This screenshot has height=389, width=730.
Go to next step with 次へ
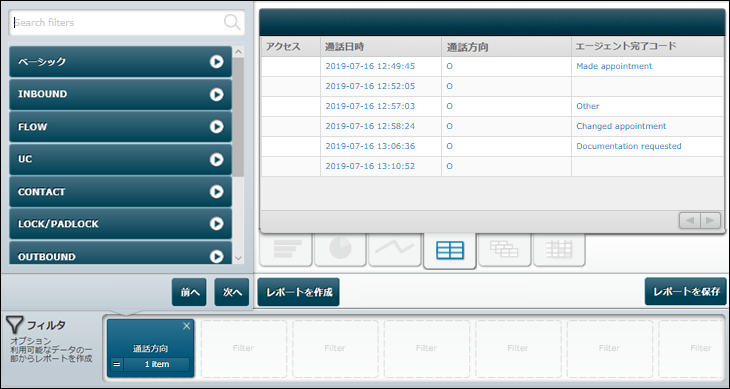(232, 292)
